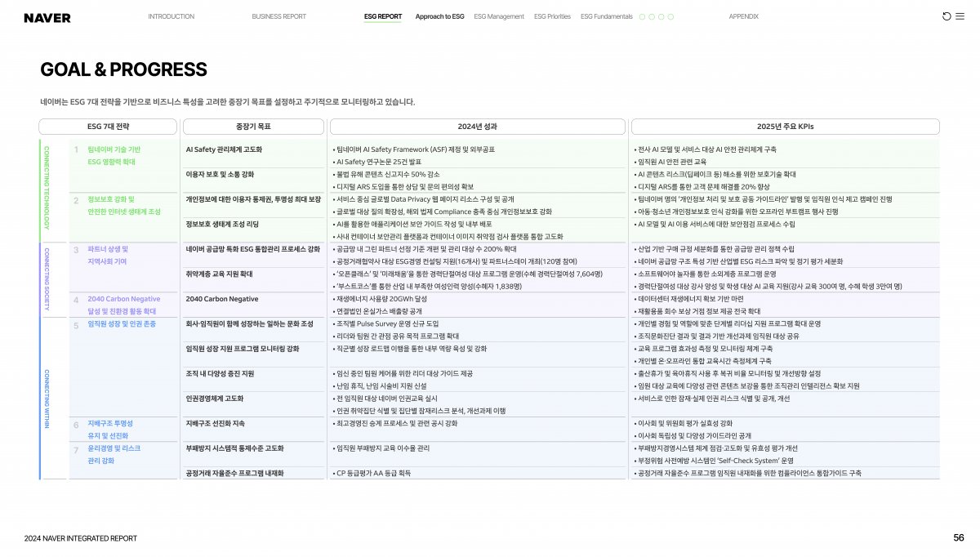Open the APPENDIX section
Image resolution: width=980 pixels, height=557 pixels.
click(x=742, y=16)
